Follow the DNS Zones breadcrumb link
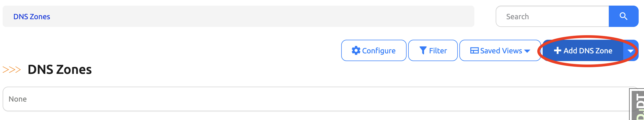This screenshot has height=120, width=644. coord(32,17)
